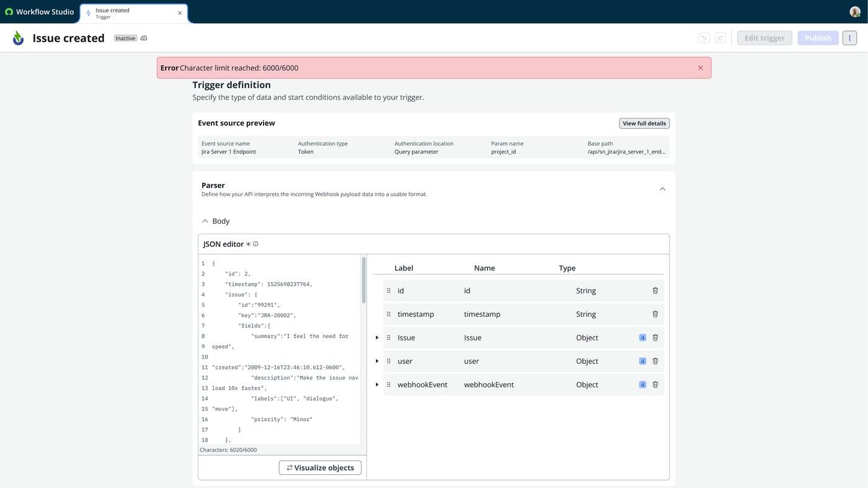Click the View full details button
The height and width of the screenshot is (488, 868).
[x=644, y=123]
